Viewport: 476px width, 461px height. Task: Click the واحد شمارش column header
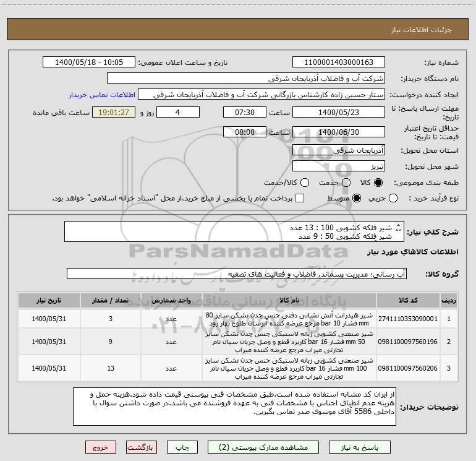[x=171, y=300]
